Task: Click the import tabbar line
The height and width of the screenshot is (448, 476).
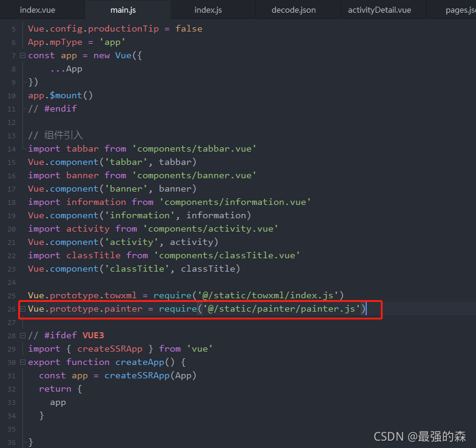Action: click(142, 149)
